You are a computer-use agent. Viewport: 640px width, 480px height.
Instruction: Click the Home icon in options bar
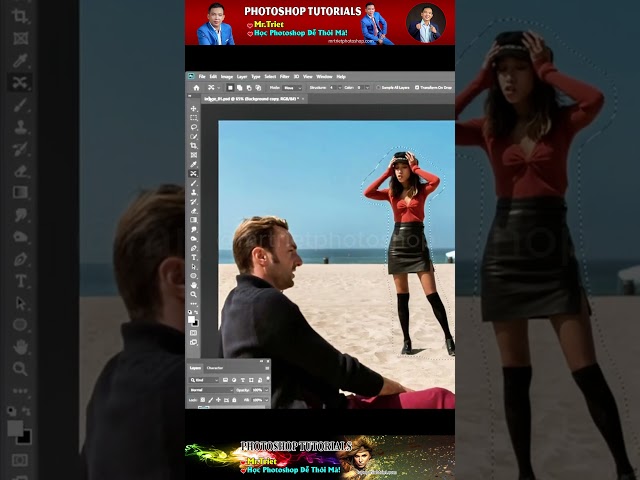click(196, 88)
